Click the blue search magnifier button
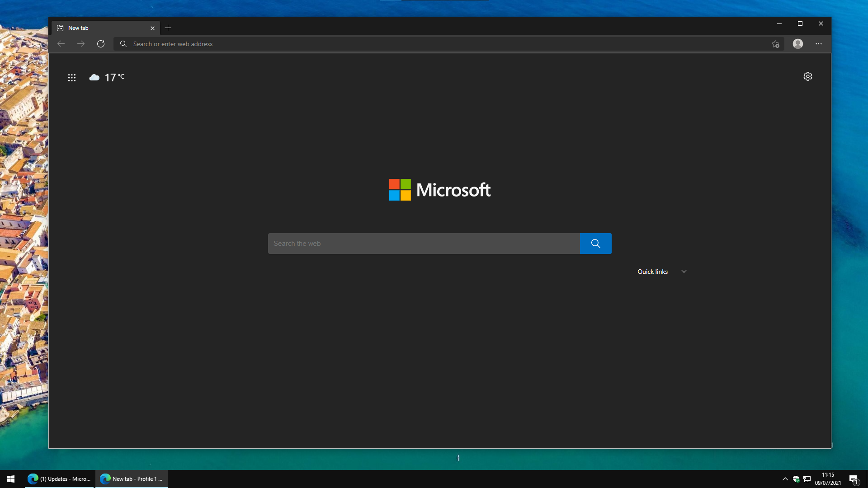This screenshot has width=868, height=488. click(595, 244)
